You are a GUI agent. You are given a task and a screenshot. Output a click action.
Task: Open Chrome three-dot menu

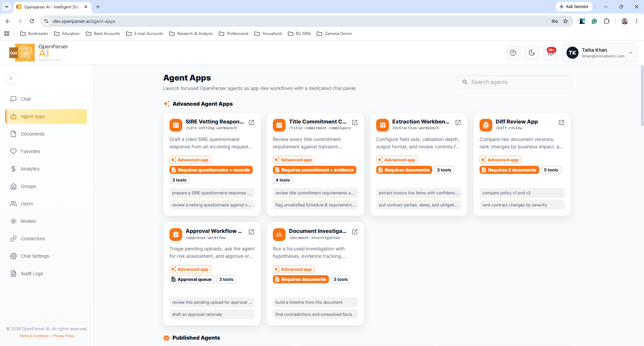tap(636, 21)
